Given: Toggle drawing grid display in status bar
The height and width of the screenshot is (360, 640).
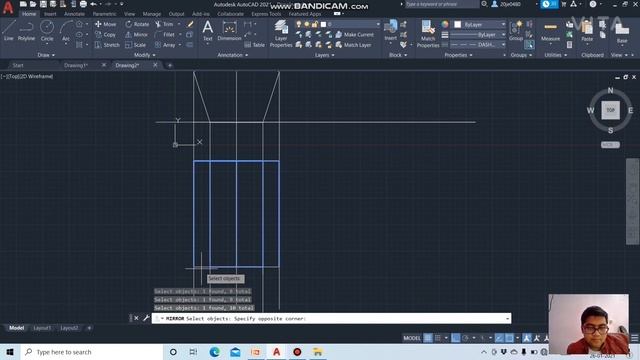Looking at the screenshot, I should pos(427,338).
